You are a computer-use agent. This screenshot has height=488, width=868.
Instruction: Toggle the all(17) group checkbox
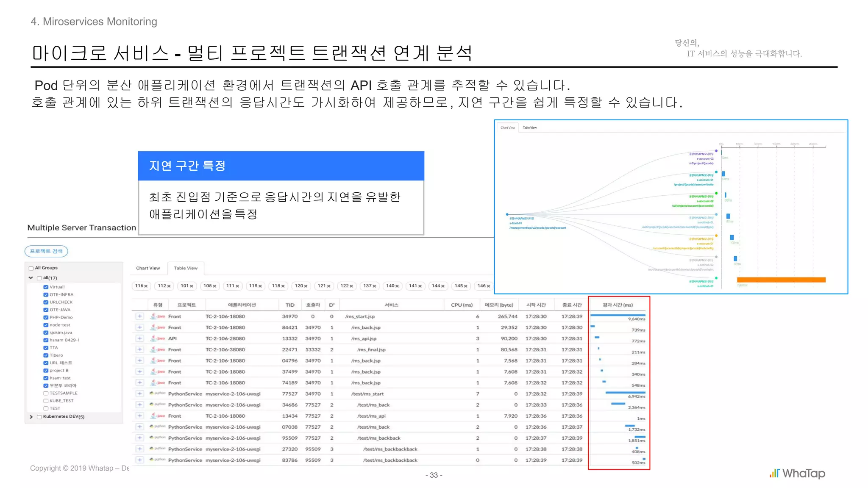coord(39,278)
